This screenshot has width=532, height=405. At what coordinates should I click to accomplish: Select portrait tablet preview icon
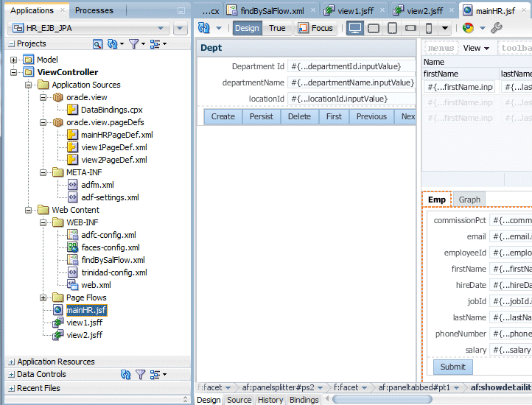(x=392, y=28)
